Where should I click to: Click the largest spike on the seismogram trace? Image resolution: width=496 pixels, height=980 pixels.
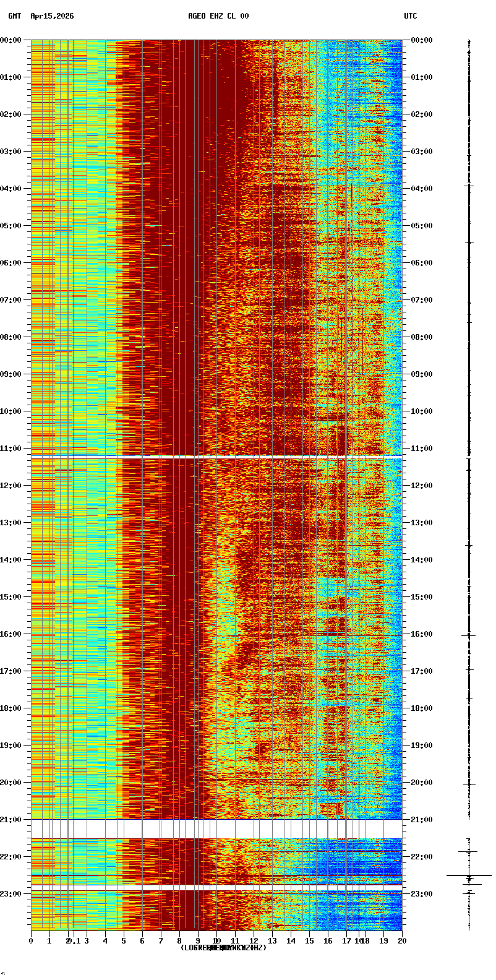(469, 875)
